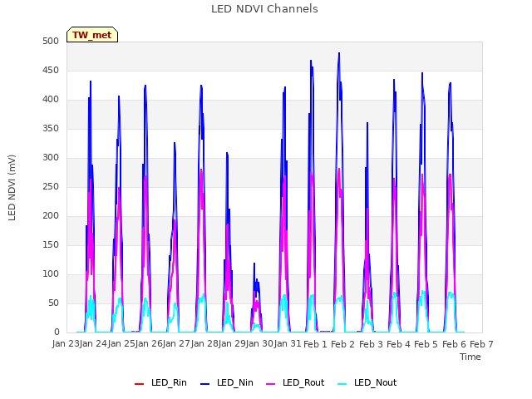Click the blue LED_Nin legend swatch
Screen dimensions: 532x399
click(x=205, y=384)
